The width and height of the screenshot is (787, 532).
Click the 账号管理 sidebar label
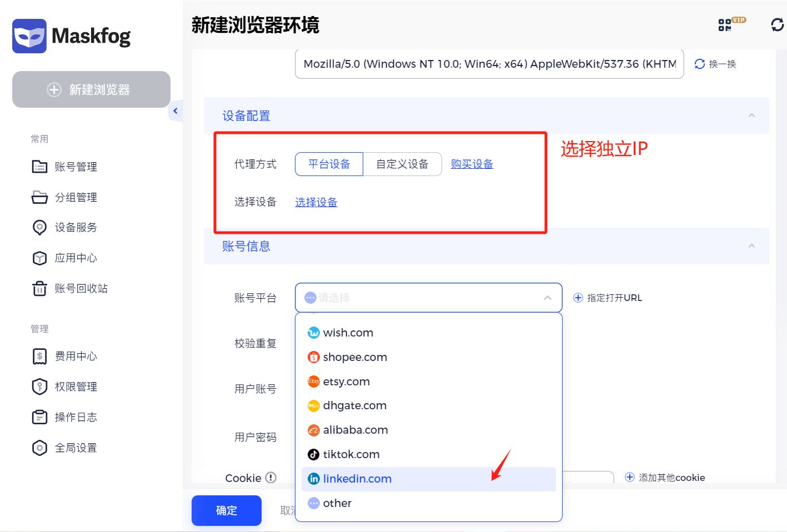point(76,167)
